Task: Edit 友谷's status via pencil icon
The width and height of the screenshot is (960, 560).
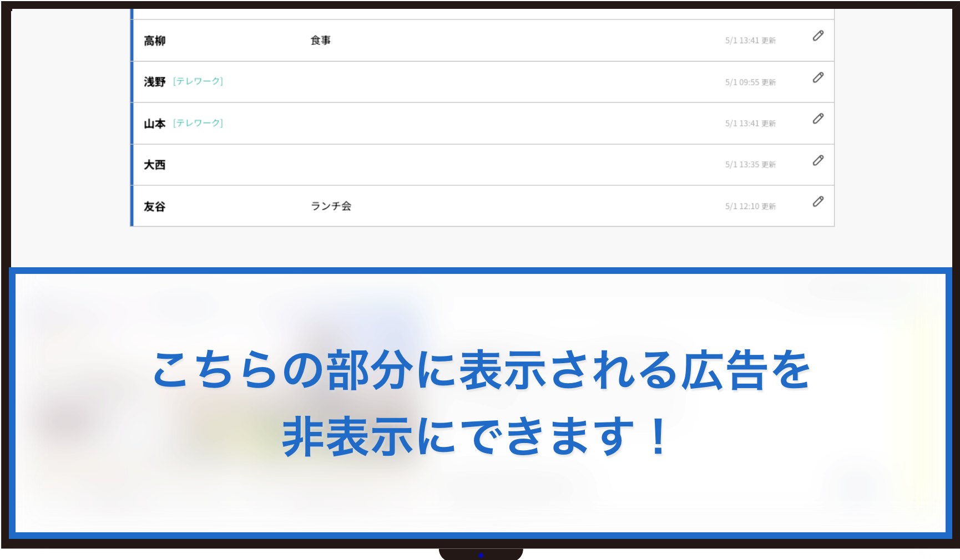Action: (x=818, y=202)
